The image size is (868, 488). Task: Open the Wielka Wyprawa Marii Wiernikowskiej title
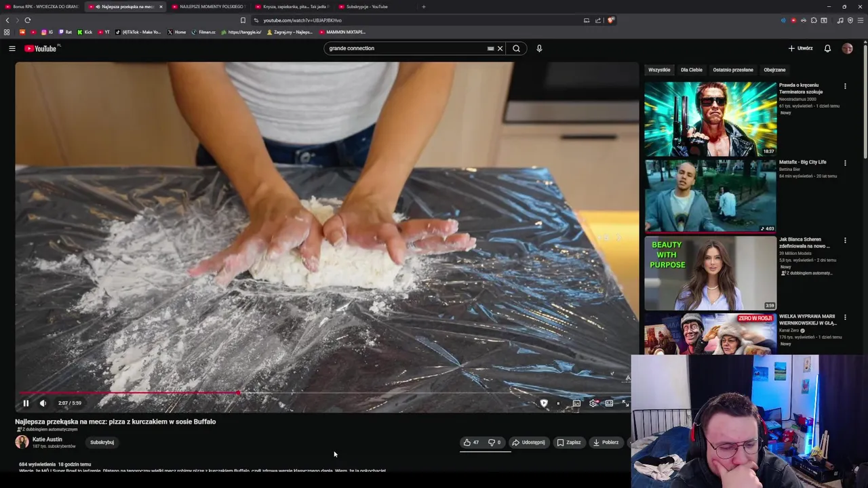point(808,320)
